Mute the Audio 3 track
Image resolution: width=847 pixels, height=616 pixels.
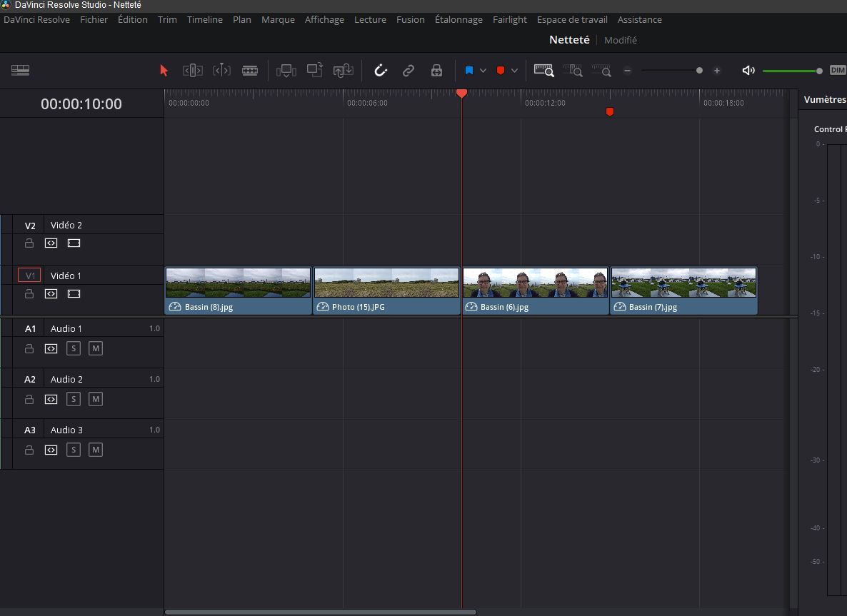(x=96, y=450)
